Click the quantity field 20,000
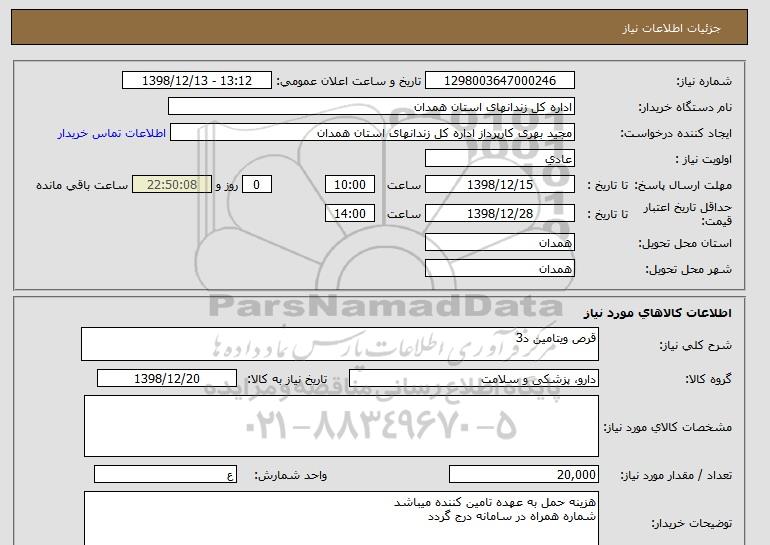This screenshot has height=545, width=770. point(523,474)
